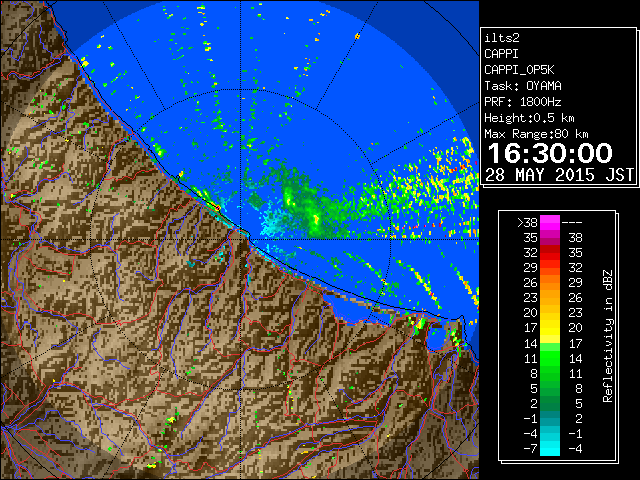Pick the yellow color beside legend 17
Screen dimensions: 640x480
550,328
